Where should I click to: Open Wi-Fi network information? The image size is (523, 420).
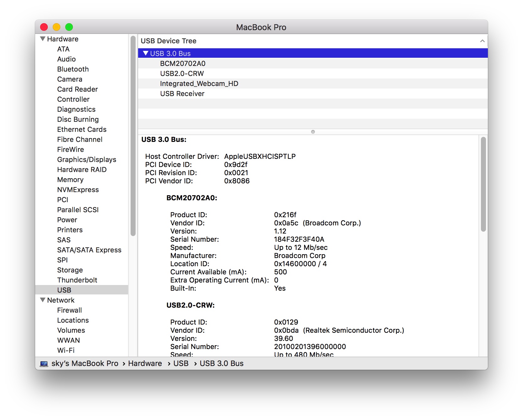[66, 350]
